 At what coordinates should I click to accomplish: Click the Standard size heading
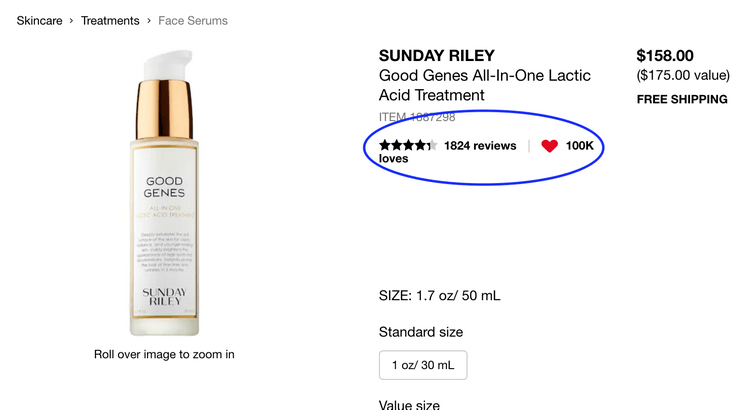click(x=421, y=332)
